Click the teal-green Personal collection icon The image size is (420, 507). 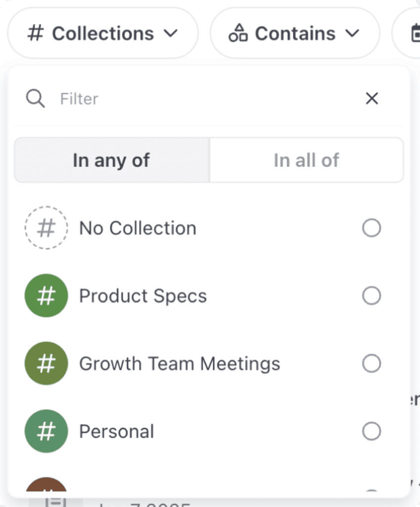pyautogui.click(x=46, y=431)
